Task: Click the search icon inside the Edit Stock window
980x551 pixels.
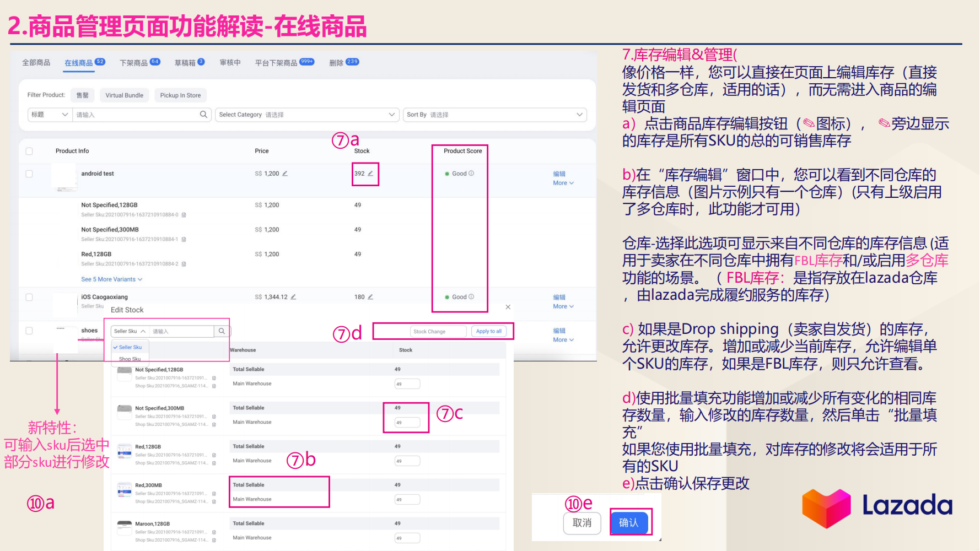Action: [222, 331]
